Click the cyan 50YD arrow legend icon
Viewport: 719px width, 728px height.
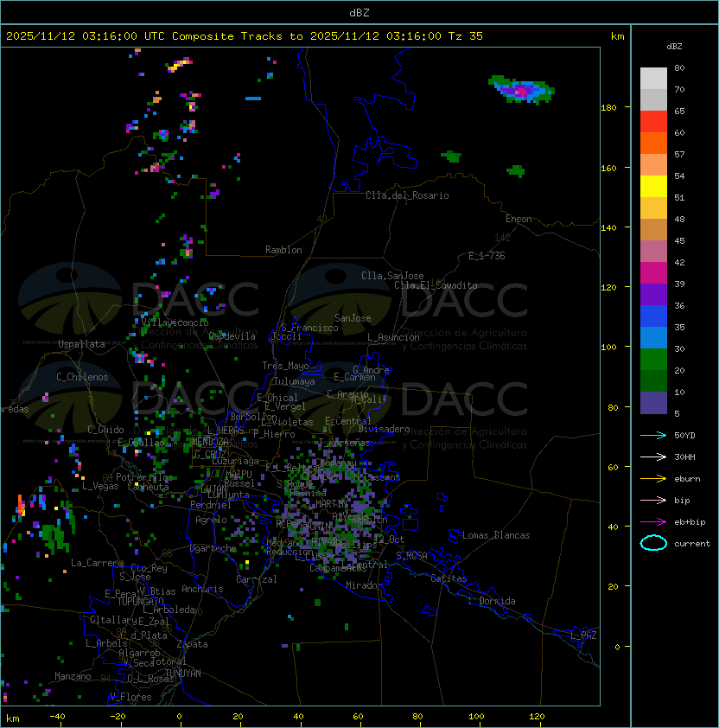point(653,435)
